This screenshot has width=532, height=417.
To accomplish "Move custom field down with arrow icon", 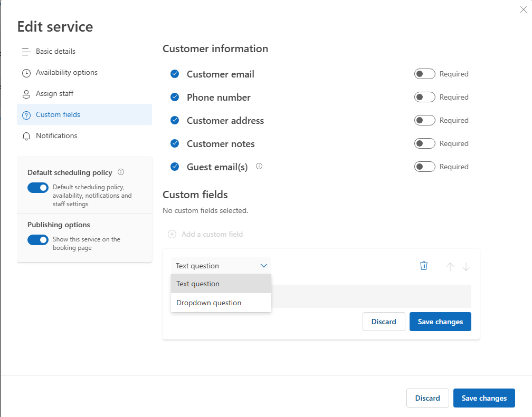I will (466, 266).
